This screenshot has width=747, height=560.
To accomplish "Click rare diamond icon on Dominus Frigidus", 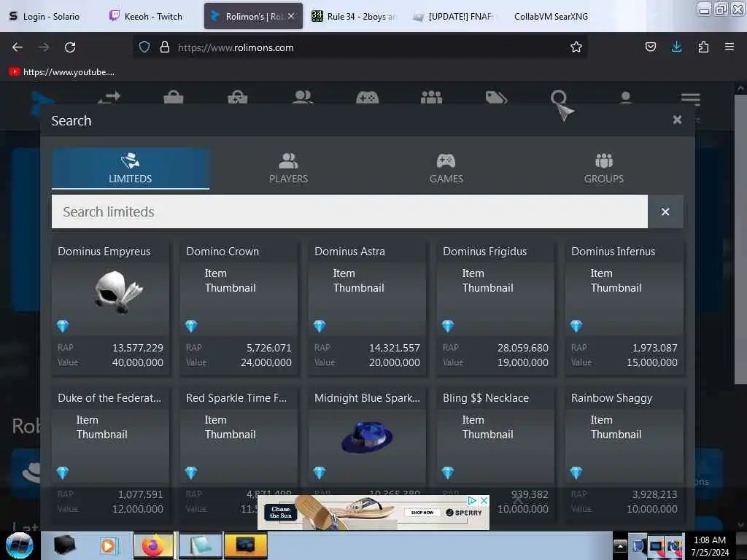I will (x=448, y=326).
